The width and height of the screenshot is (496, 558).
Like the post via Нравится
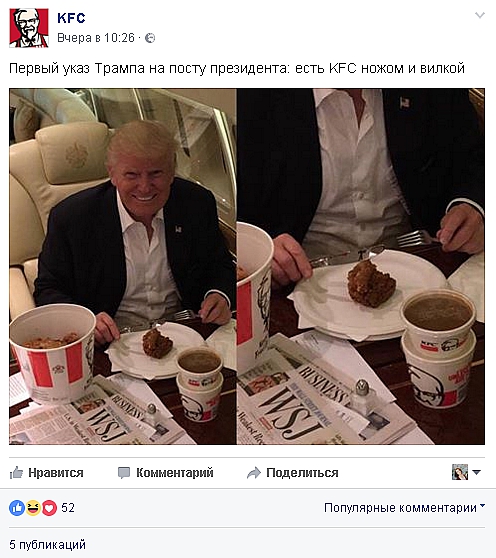coord(47,473)
